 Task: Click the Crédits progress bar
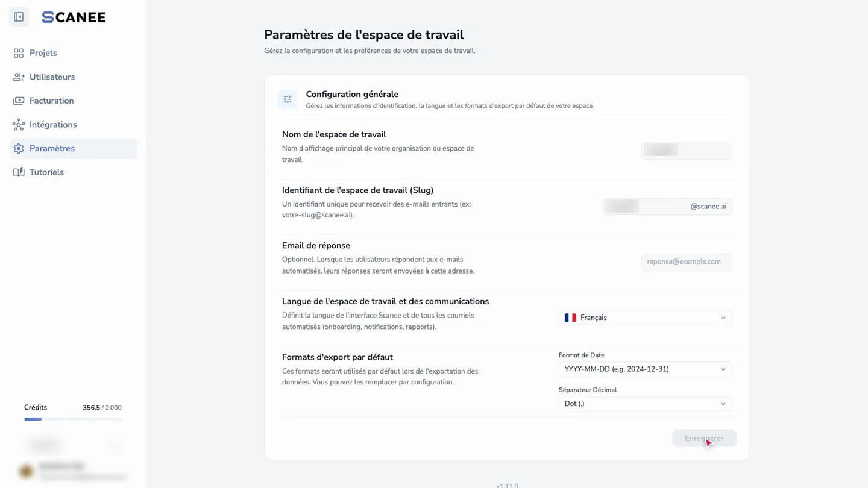click(x=73, y=419)
